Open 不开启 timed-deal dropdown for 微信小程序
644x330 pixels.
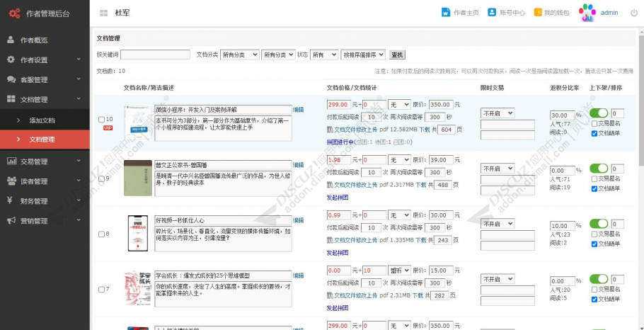tap(498, 113)
